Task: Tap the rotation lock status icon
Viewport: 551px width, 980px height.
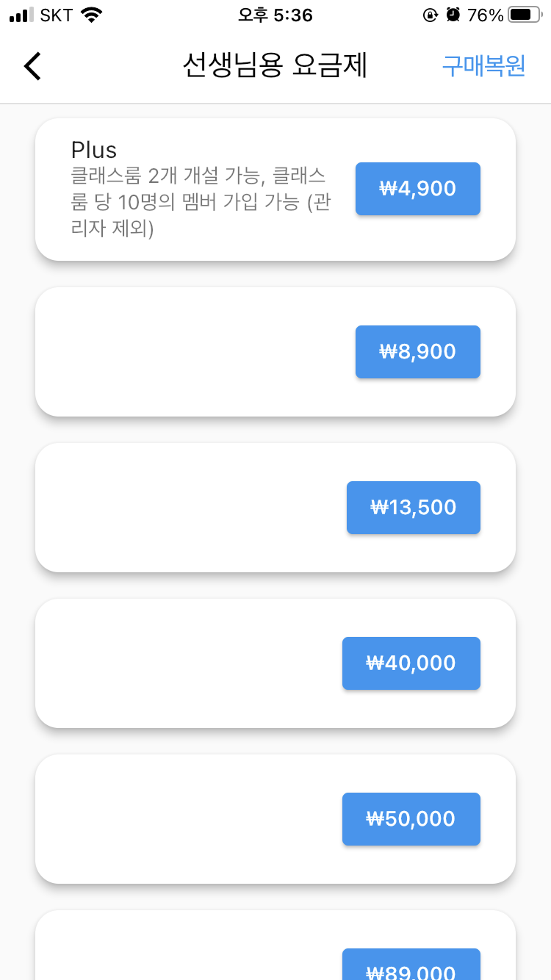Action: [x=431, y=15]
